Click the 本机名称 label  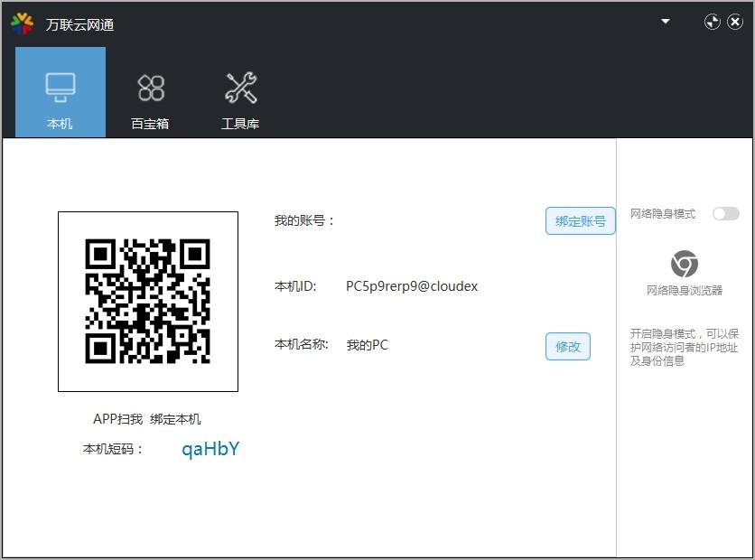(302, 344)
